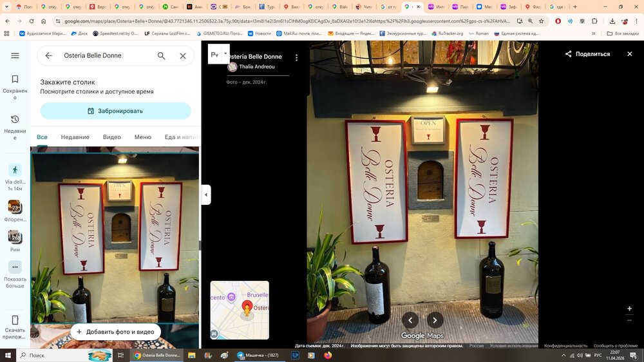
Task: Go to previous photo with left arrow
Action: coord(410,320)
